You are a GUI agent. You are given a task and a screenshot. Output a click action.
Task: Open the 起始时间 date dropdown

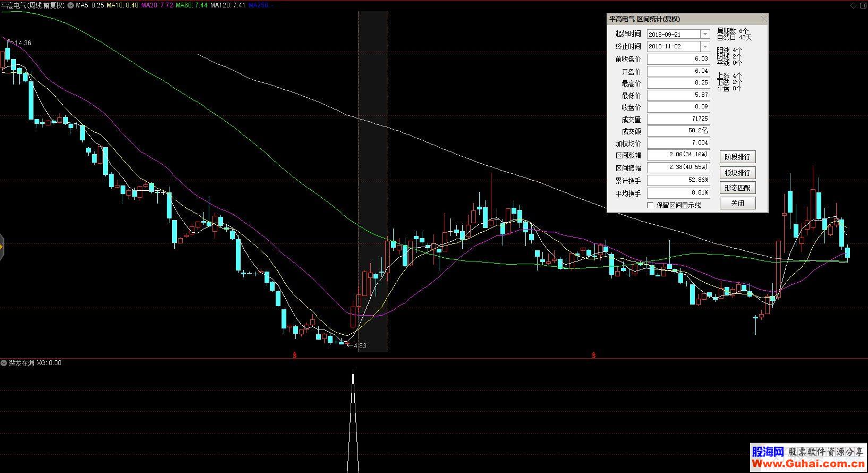pyautogui.click(x=705, y=34)
